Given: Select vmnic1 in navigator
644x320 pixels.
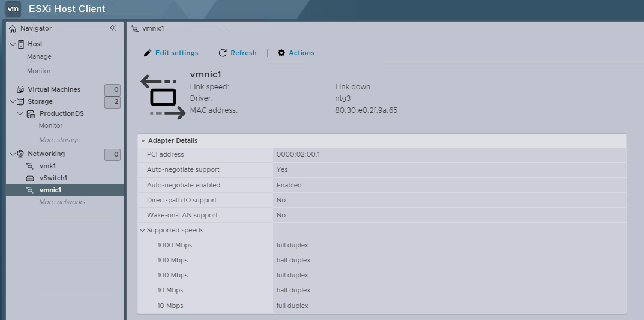Looking at the screenshot, I should [50, 190].
